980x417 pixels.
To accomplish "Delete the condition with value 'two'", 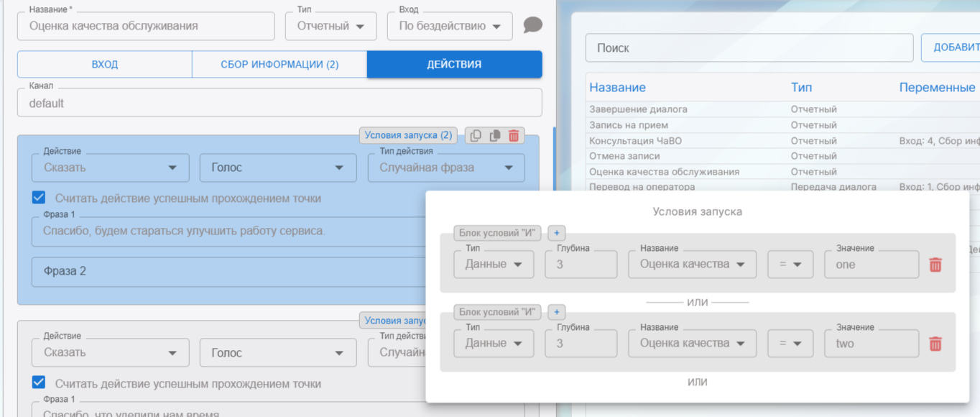I will (x=935, y=344).
